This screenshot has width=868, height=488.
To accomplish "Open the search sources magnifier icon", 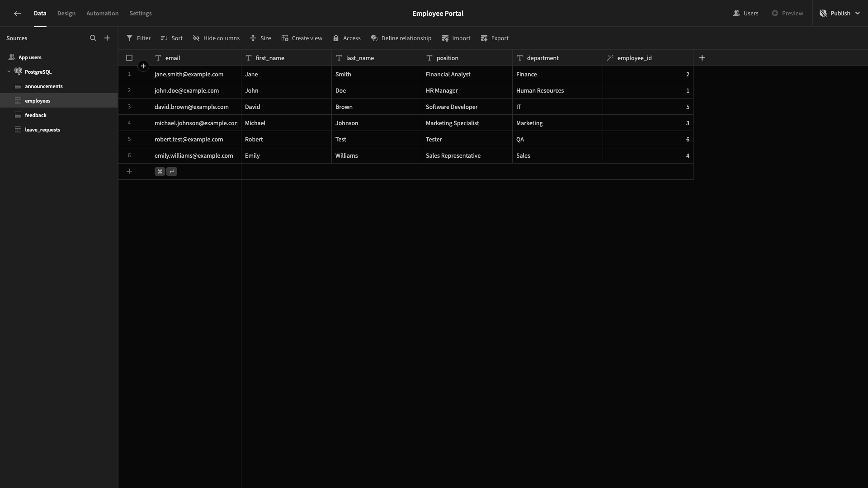I will [93, 38].
